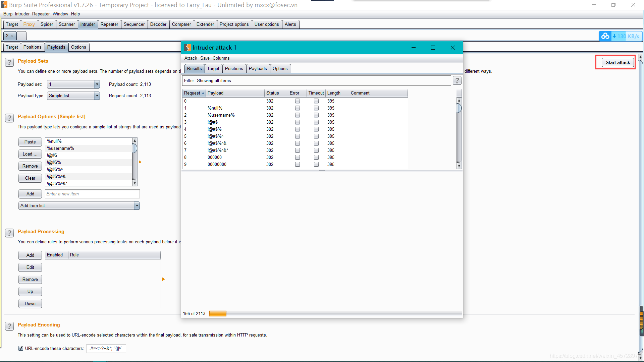Open help for Payload Encoding section
The width and height of the screenshot is (644, 362).
pos(9,326)
